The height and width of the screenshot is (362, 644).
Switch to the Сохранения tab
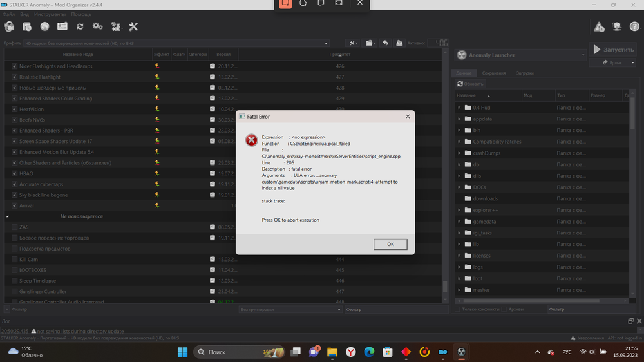pos(493,73)
